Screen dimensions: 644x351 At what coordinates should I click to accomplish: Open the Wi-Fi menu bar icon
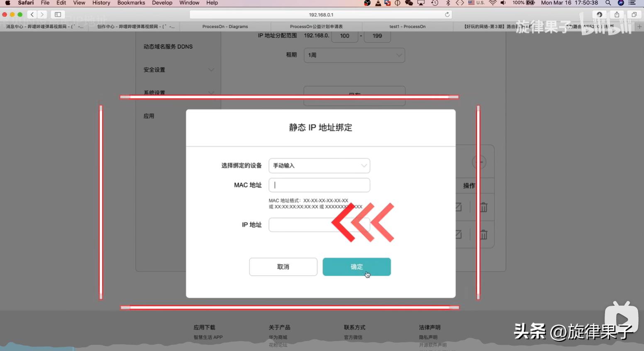[x=493, y=3]
